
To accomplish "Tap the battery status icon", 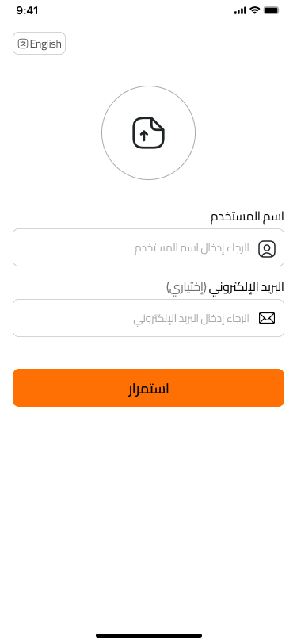I will point(272,10).
